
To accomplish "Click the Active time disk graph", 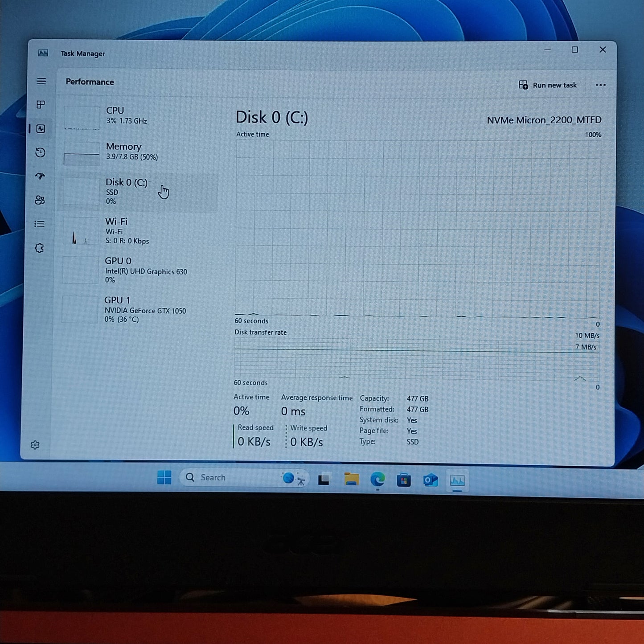I will tap(418, 228).
